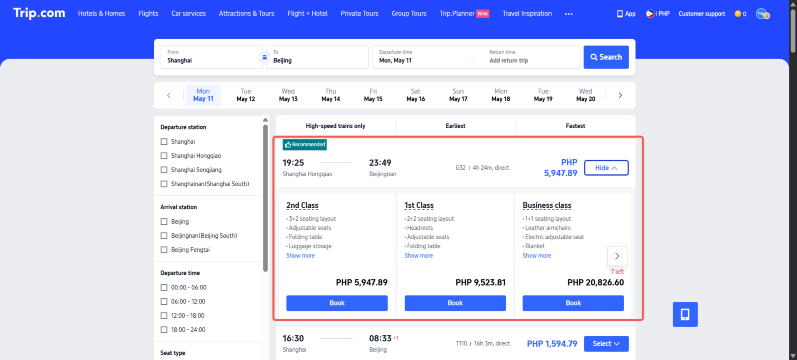Open the three-dots more navigation menu
The width and height of the screenshot is (797, 360).
point(568,14)
